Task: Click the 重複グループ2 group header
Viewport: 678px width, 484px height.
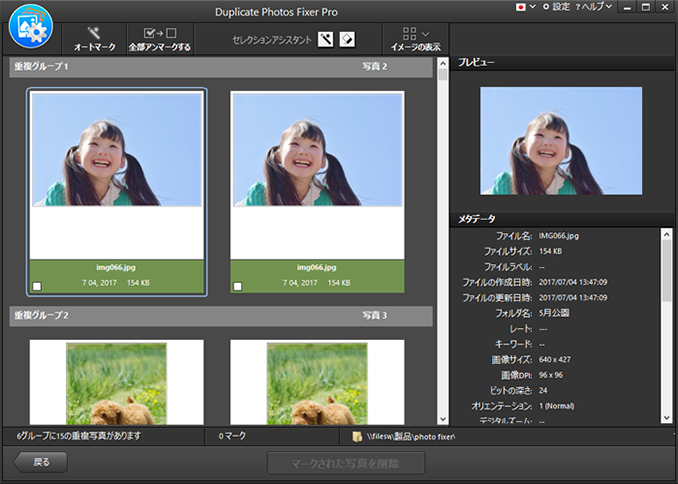Action: (221, 316)
